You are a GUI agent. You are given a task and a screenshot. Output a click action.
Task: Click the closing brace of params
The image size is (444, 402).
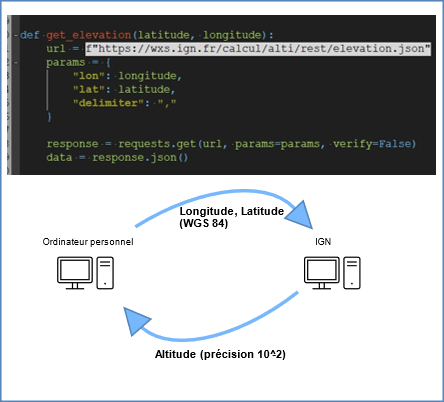[49, 117]
